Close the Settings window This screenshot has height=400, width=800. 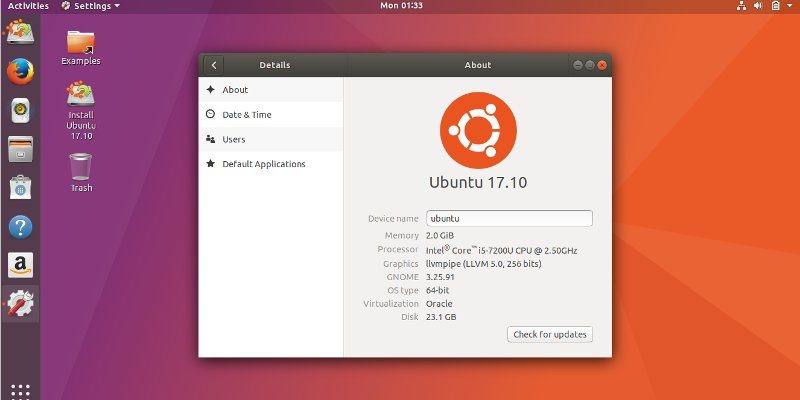(602, 65)
